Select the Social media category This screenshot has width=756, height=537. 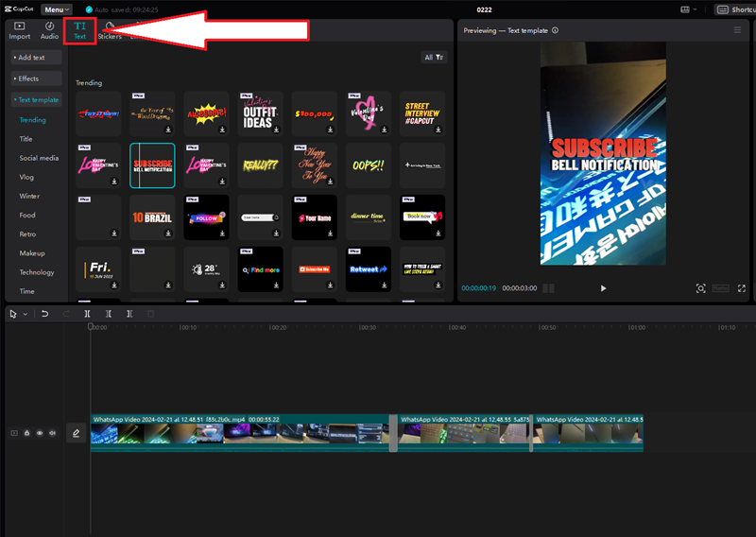point(39,158)
